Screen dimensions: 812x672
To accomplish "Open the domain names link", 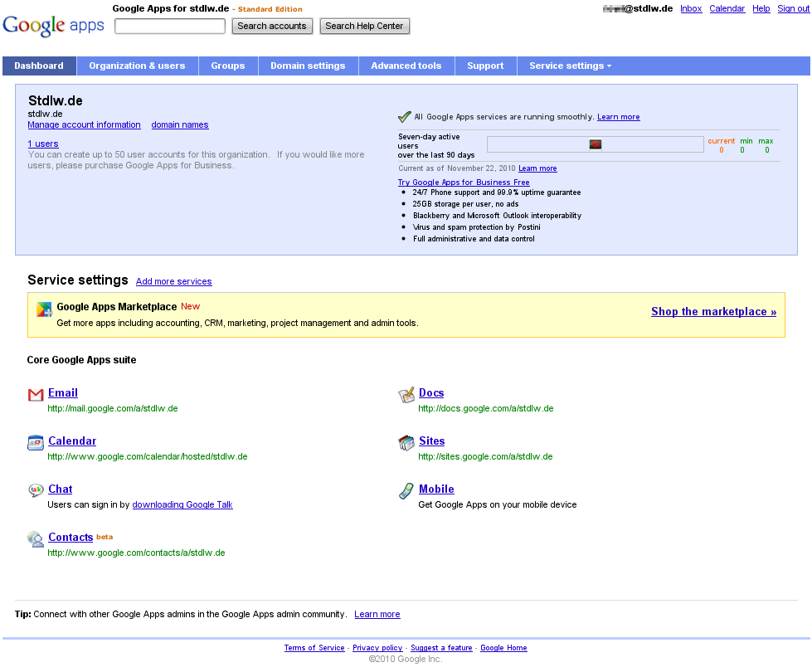I will click(180, 125).
